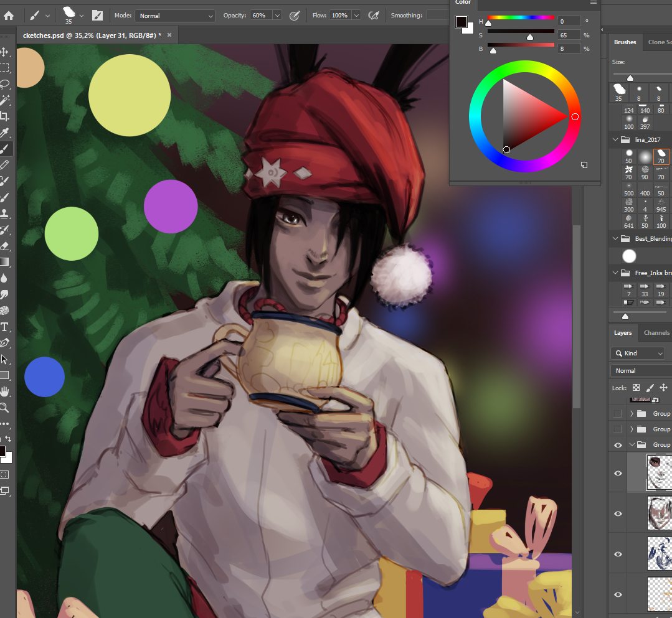Open the Color panel menu button
Image resolution: width=672 pixels, height=618 pixels.
pyautogui.click(x=593, y=3)
